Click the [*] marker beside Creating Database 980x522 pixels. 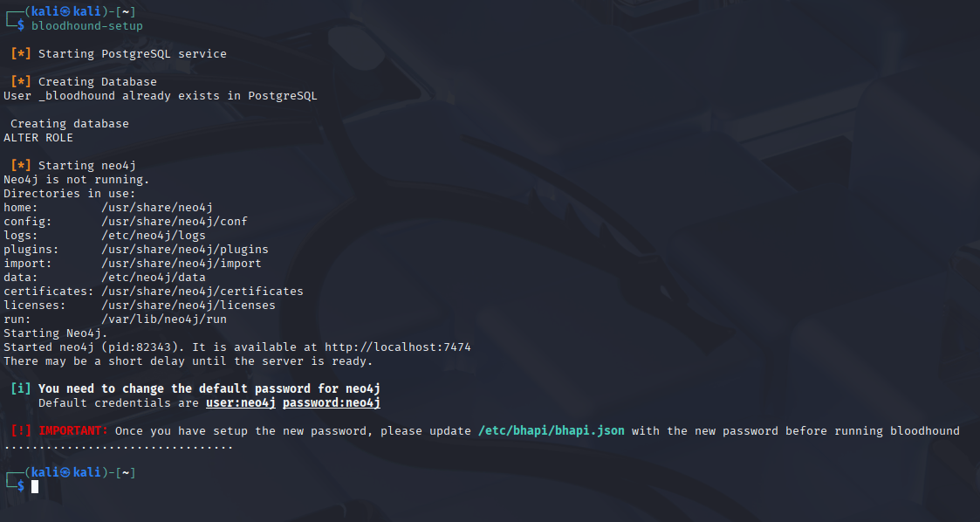pyautogui.click(x=21, y=82)
